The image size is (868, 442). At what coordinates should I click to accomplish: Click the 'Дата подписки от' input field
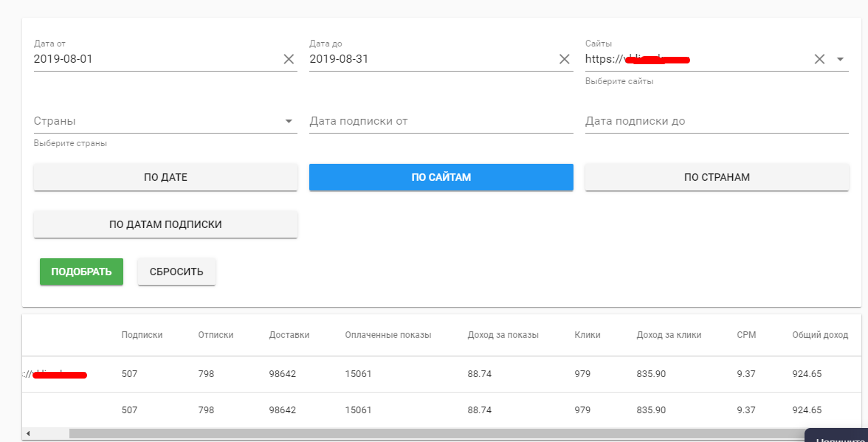click(441, 121)
